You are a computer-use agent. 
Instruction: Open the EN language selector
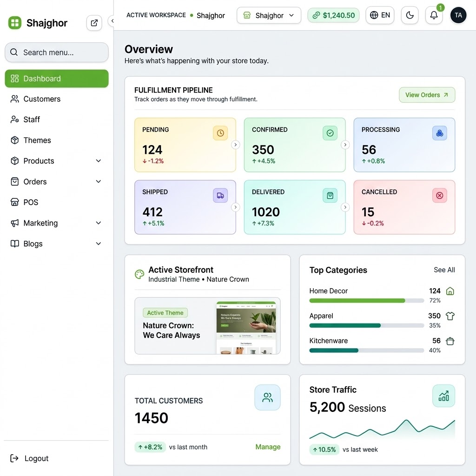pyautogui.click(x=380, y=15)
